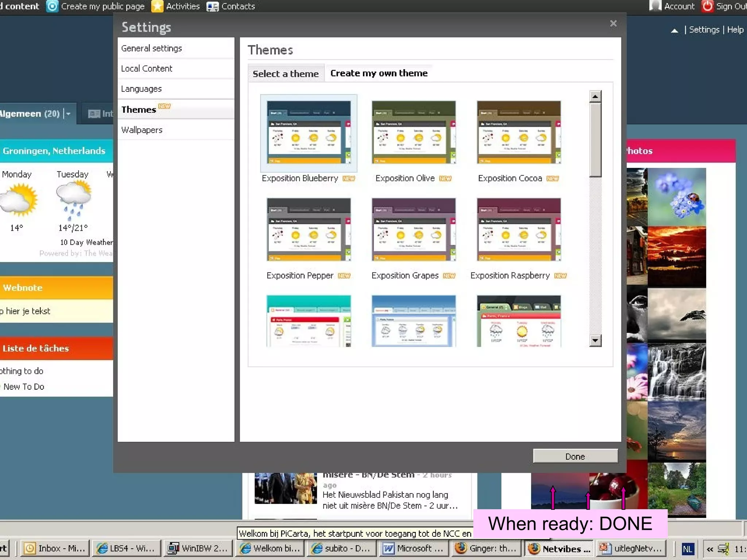Choose the Exposition Raspberry theme thumbnail
Viewport: 747px width, 560px height.
[x=518, y=230]
